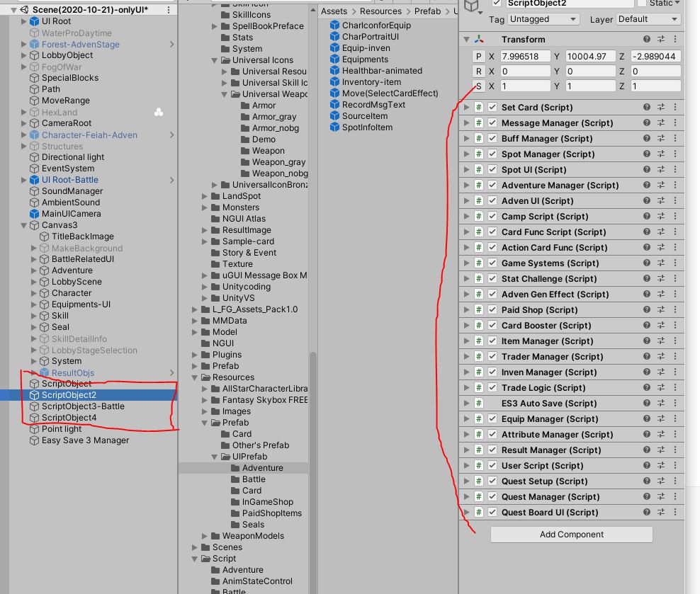
Task: Open the Layer dropdown showing Default
Action: tap(648, 19)
